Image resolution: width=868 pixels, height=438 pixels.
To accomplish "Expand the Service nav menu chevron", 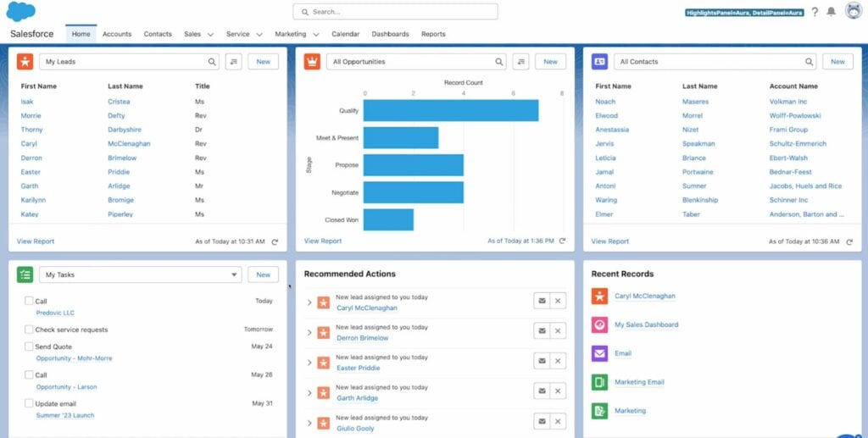I will coord(259,34).
